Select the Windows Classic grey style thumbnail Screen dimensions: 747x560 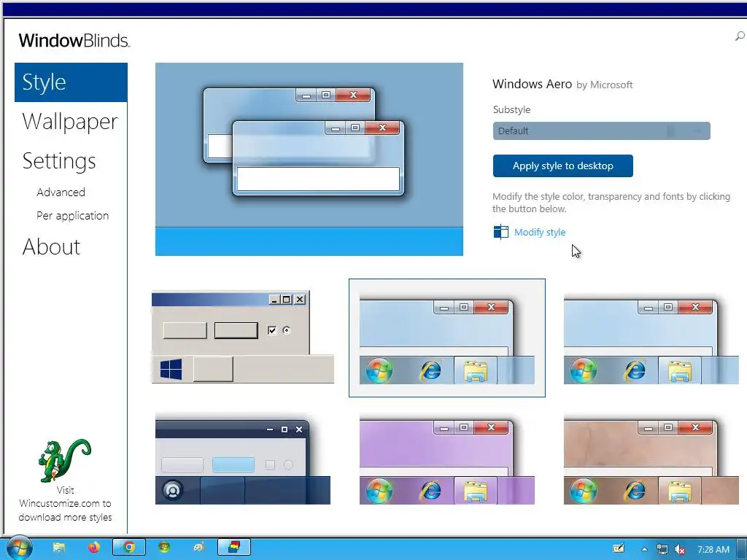243,337
